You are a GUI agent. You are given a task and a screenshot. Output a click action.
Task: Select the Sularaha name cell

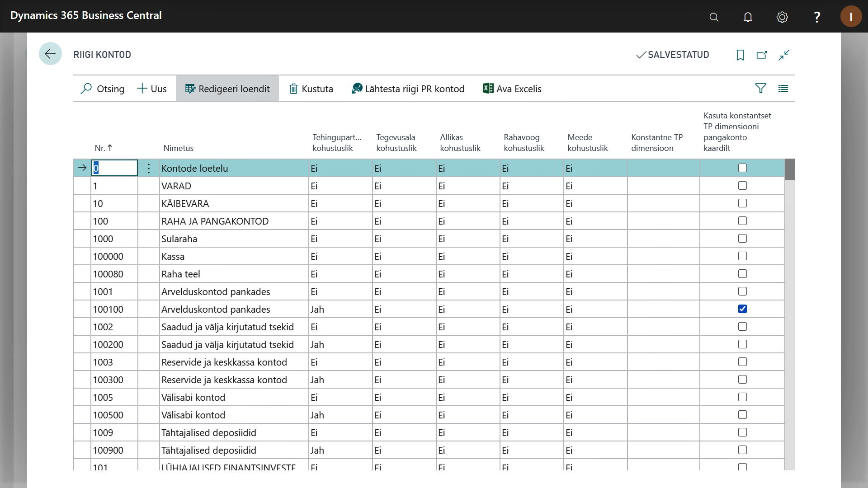click(234, 239)
